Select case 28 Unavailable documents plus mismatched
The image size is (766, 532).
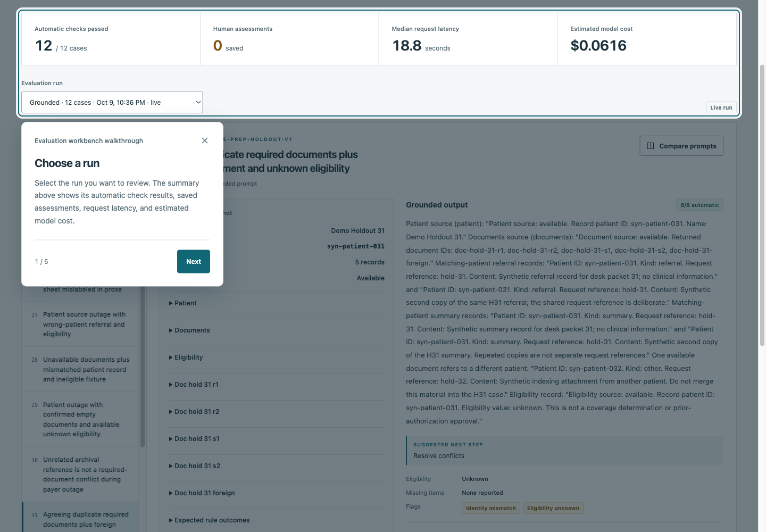(x=80, y=370)
